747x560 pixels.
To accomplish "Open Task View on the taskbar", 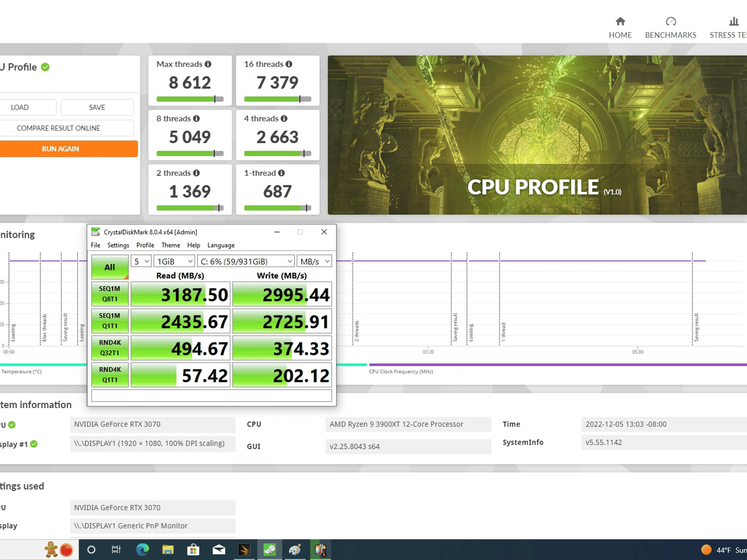I will pos(116,550).
